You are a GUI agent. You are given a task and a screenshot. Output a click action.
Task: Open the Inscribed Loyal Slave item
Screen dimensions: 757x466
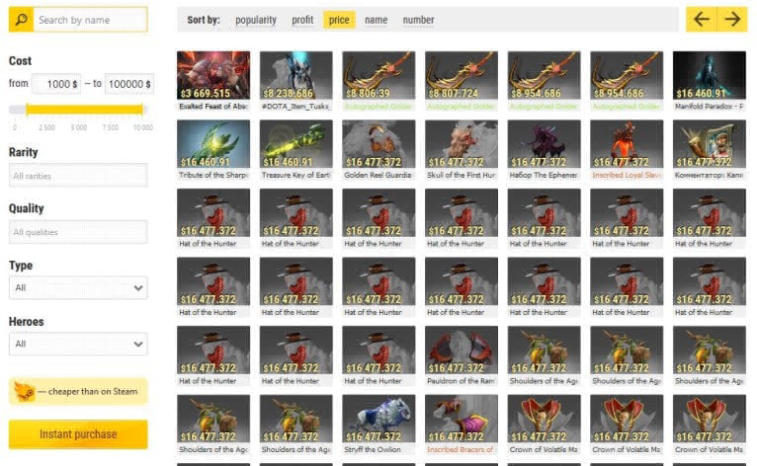coord(626,150)
